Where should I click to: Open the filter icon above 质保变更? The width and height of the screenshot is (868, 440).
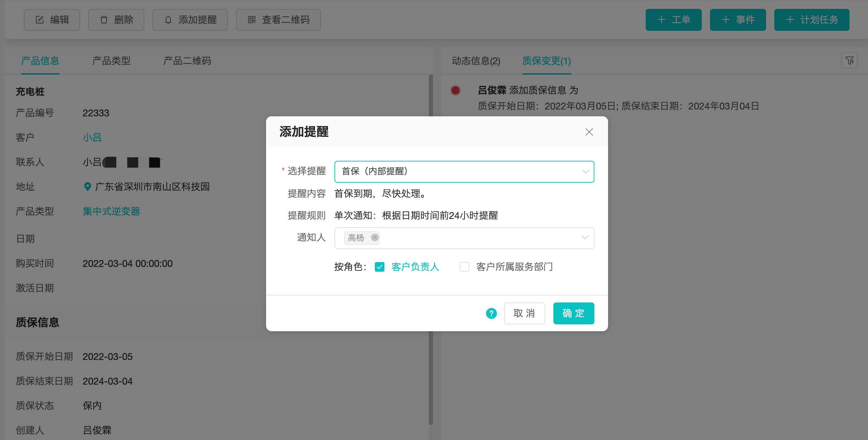coord(850,60)
